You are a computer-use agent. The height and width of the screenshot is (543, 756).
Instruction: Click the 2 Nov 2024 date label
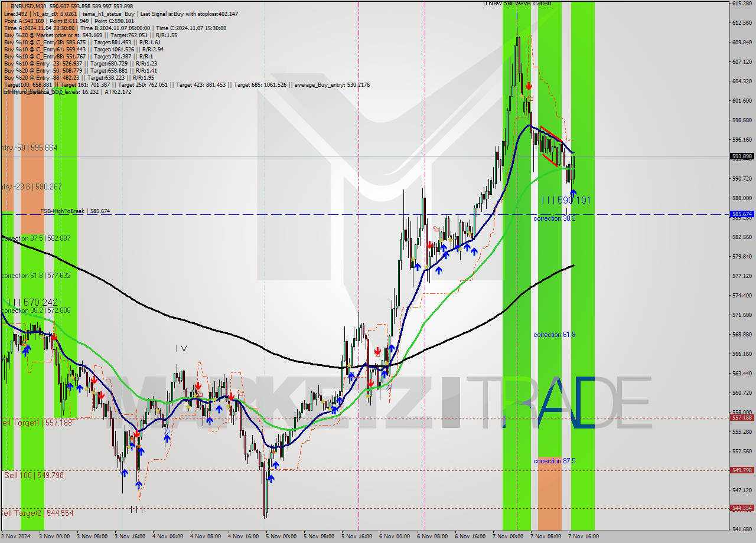[x=16, y=537]
